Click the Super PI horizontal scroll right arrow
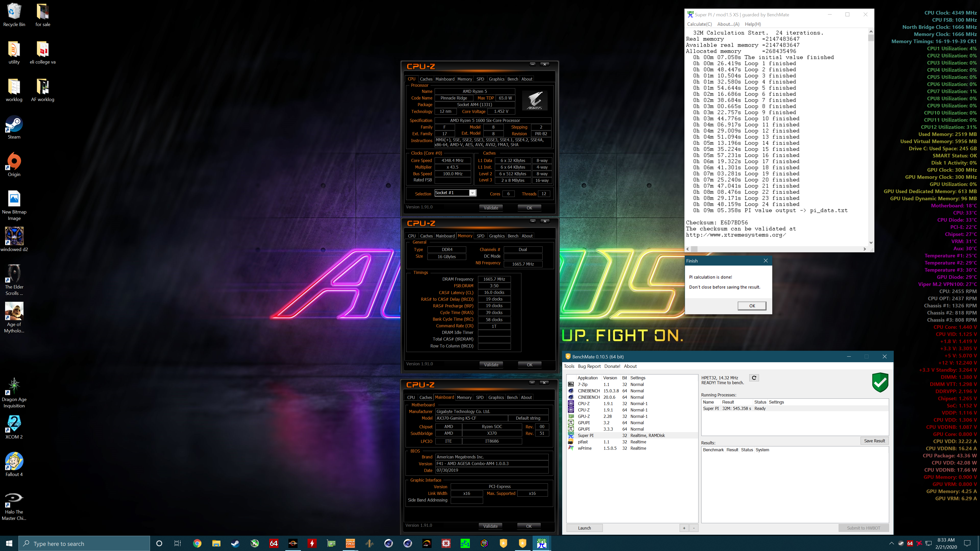 pyautogui.click(x=864, y=249)
